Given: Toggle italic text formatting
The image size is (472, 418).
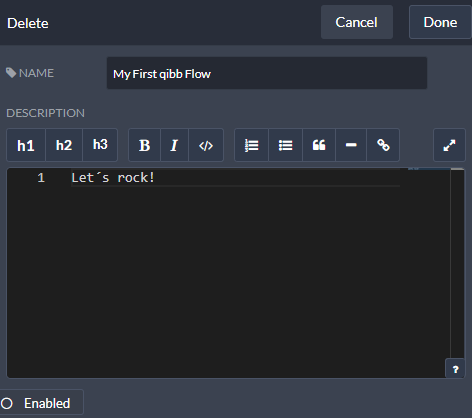Looking at the screenshot, I should pyautogui.click(x=174, y=145).
